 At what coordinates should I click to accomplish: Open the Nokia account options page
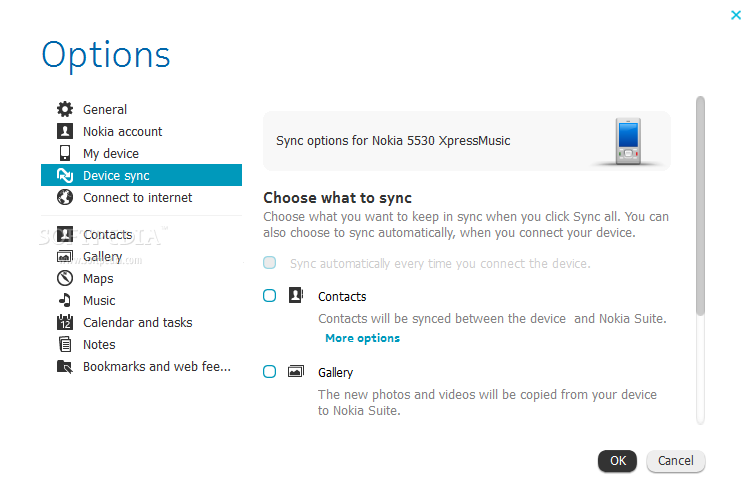[141, 131]
